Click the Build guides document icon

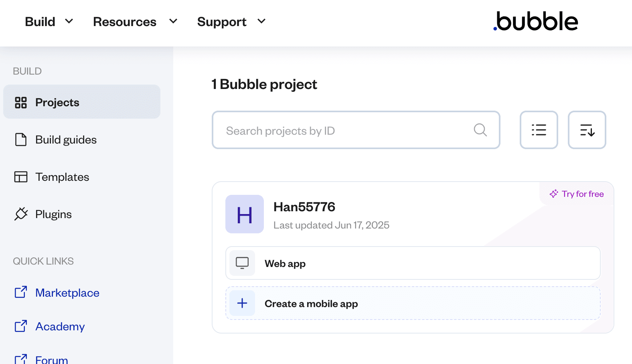coord(22,139)
